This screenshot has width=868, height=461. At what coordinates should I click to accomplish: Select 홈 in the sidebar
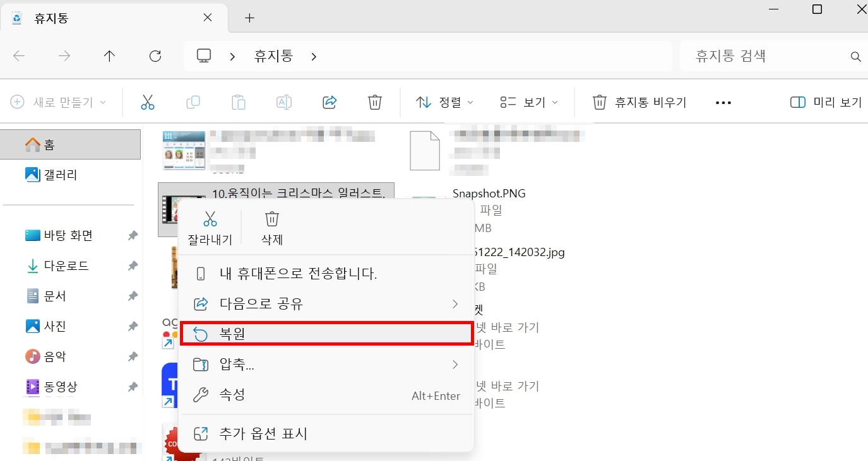[70, 144]
